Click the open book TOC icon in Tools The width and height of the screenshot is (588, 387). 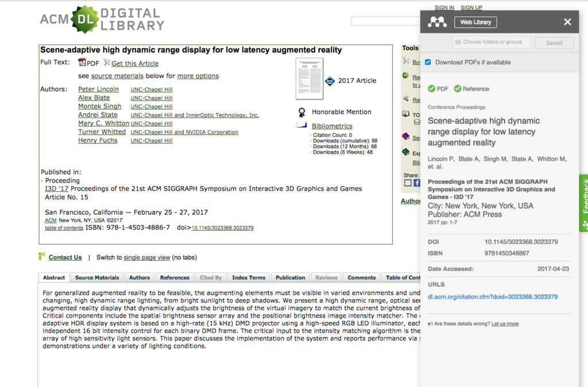click(406, 114)
